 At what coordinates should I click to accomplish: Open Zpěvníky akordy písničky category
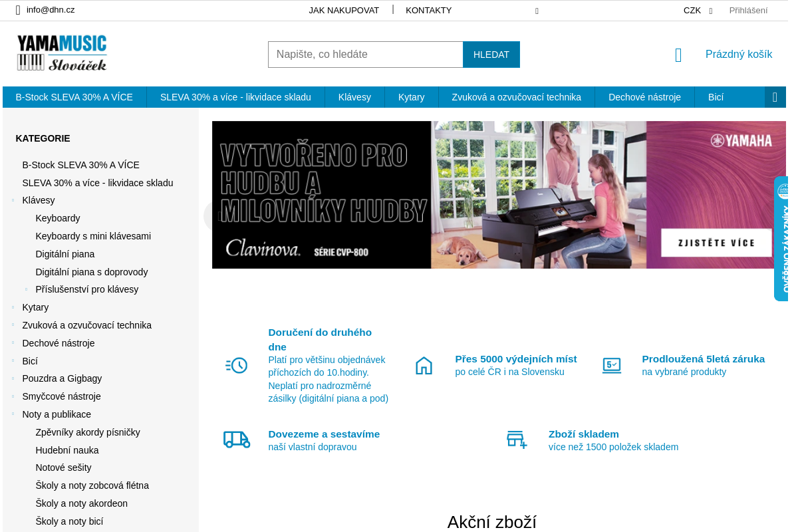[88, 432]
